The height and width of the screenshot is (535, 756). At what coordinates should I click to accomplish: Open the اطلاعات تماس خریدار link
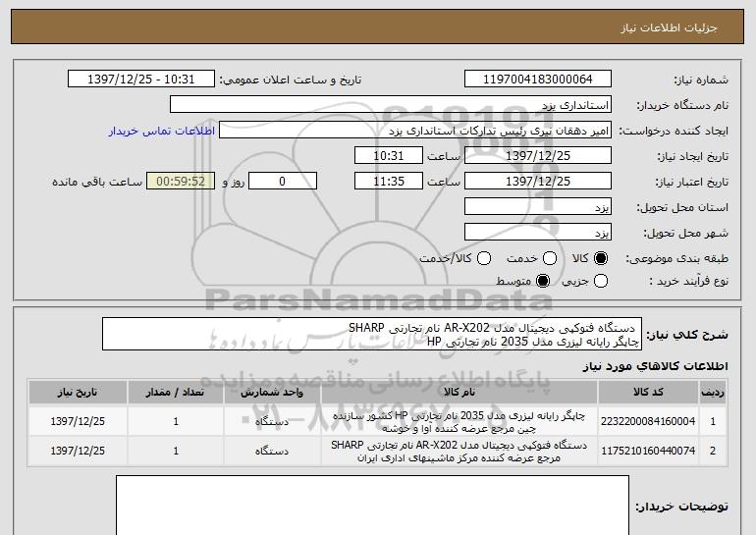click(x=162, y=131)
